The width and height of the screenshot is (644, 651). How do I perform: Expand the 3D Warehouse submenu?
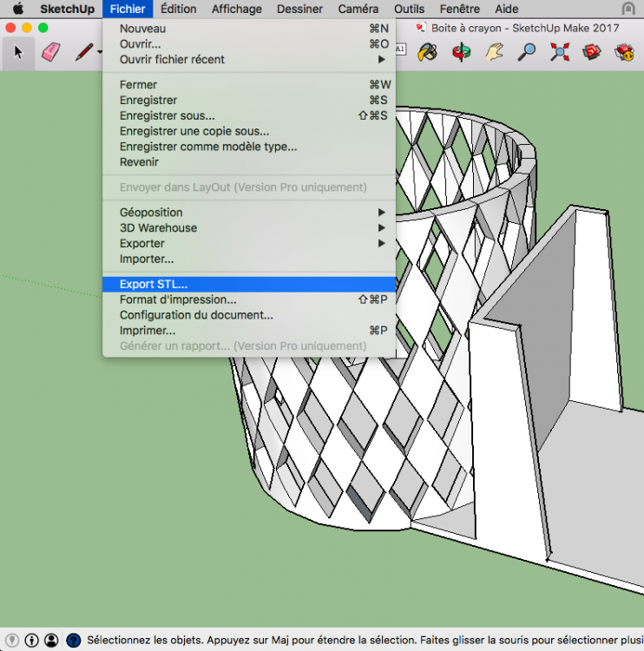(249, 227)
